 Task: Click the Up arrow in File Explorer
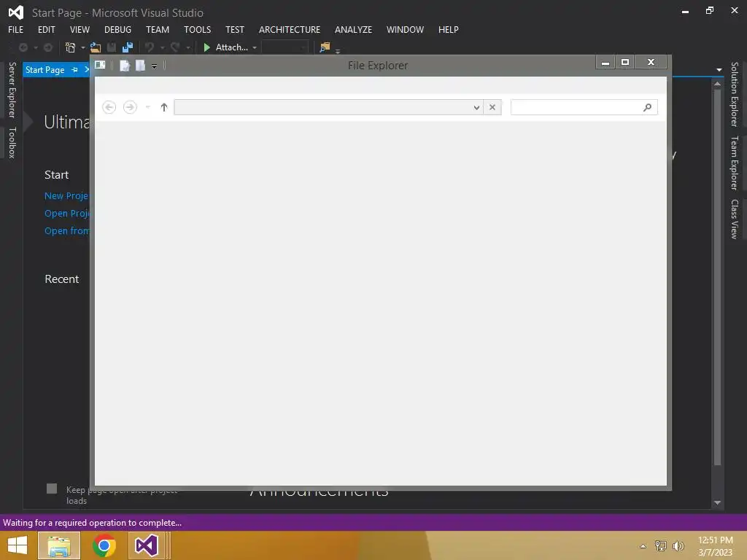pos(164,107)
